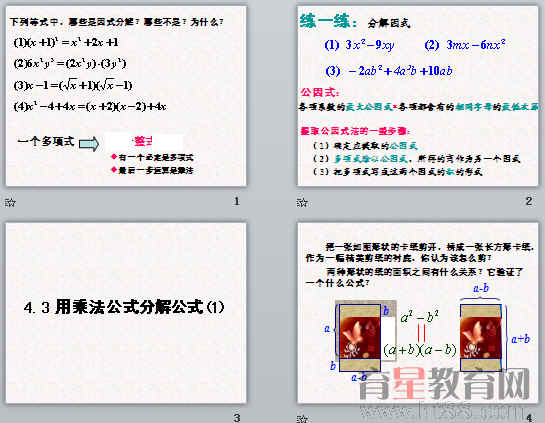
Task: Open slide 3 titled 4.3 用乘法公式分解公式
Action: coord(126,313)
